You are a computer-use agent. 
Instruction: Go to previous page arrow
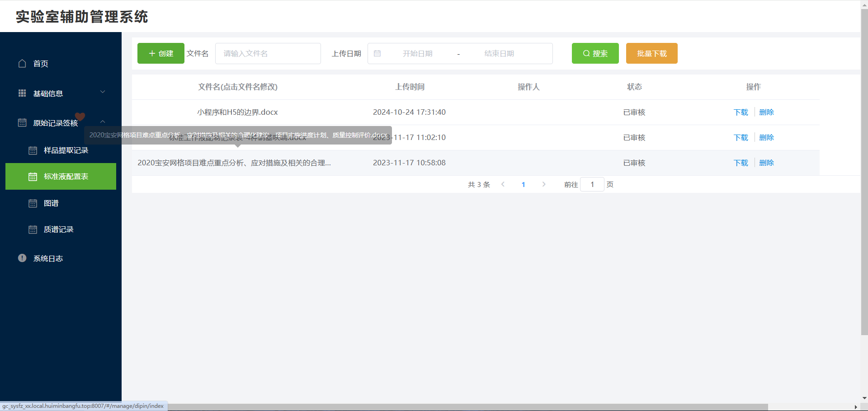tap(503, 184)
